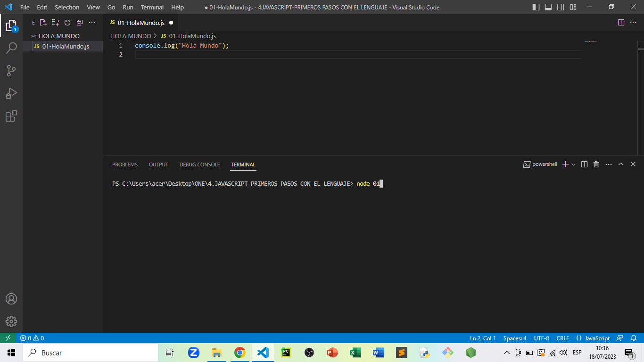Viewport: 644px width, 362px height.
Task: Open the Manage gear icon
Action: [11, 321]
